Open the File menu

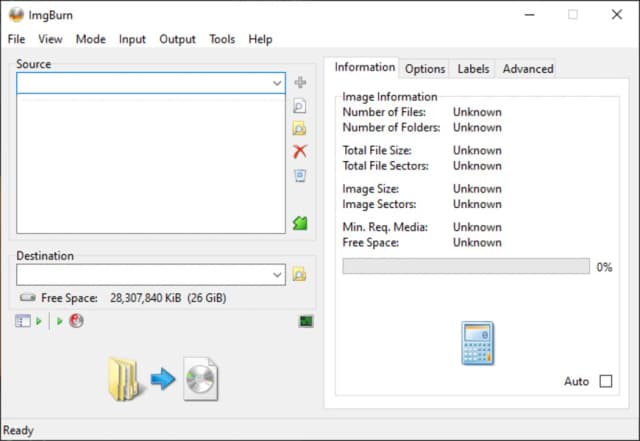click(x=16, y=39)
